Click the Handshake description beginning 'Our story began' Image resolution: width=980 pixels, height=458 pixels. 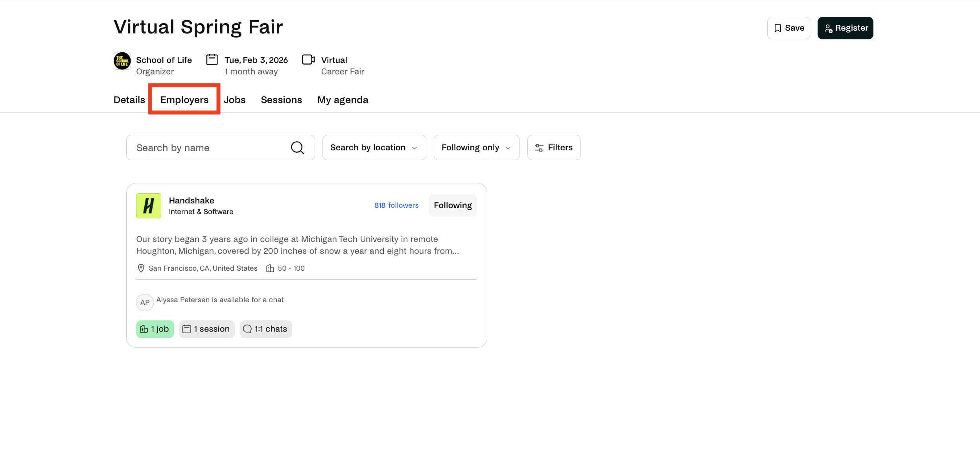(298, 245)
